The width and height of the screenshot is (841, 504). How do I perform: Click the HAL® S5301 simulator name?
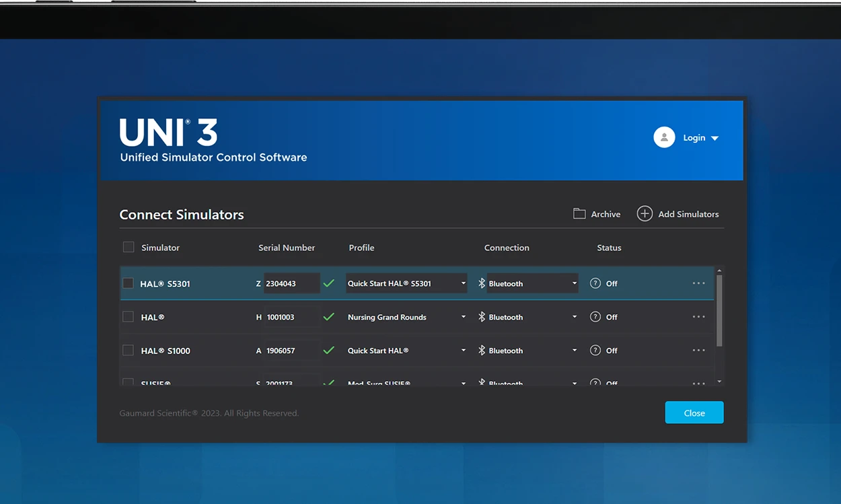pos(165,284)
